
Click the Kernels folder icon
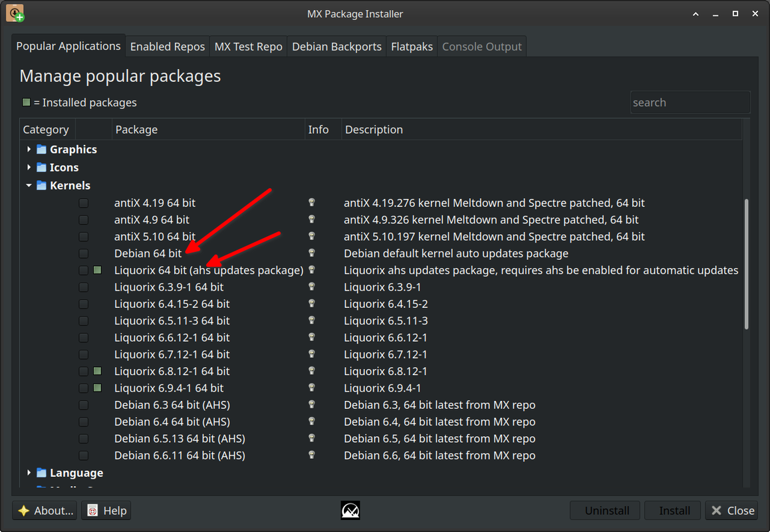(42, 186)
